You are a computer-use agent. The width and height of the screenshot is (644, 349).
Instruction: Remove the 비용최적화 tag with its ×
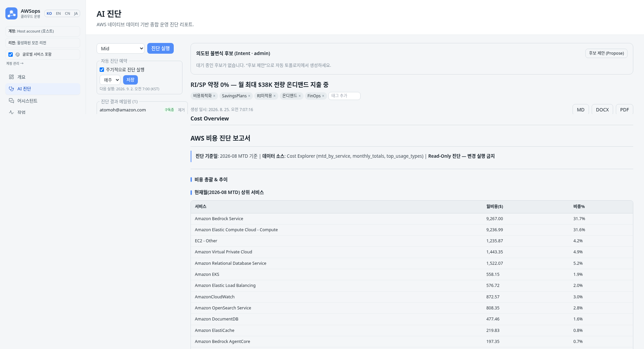[214, 96]
